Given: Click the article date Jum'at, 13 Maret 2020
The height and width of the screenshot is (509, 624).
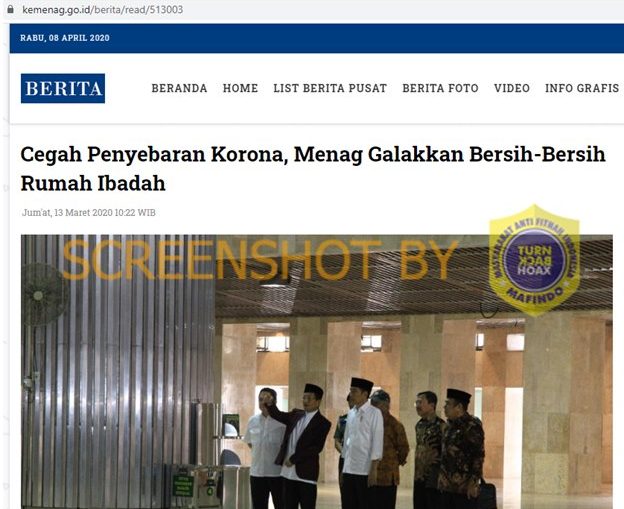Looking at the screenshot, I should 89,213.
